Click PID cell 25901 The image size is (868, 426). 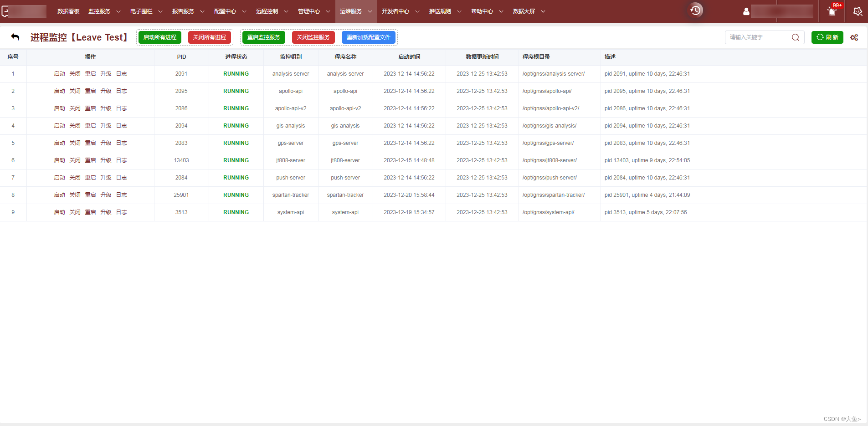point(181,195)
